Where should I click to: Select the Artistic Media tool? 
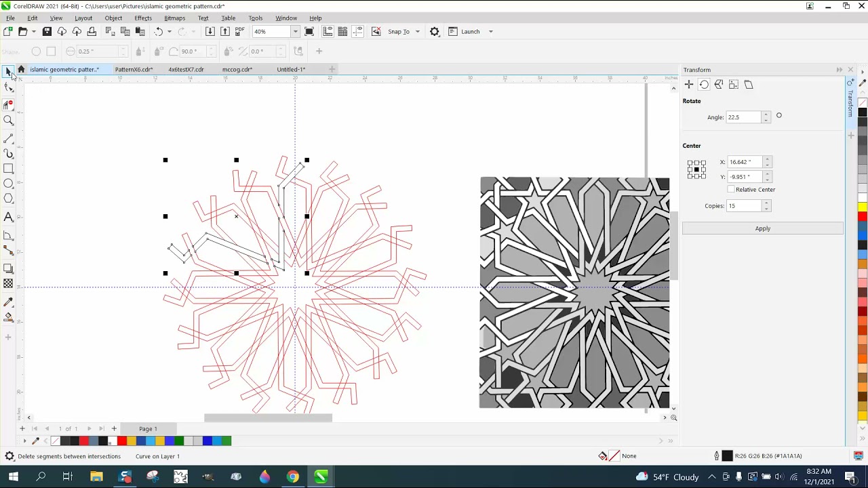(x=8, y=154)
